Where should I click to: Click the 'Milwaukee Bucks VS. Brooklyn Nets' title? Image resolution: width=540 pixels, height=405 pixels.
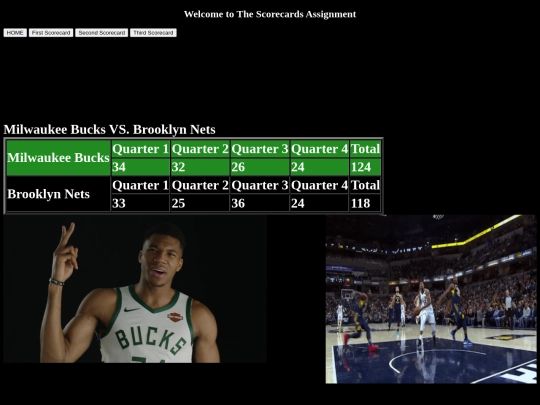point(110,129)
